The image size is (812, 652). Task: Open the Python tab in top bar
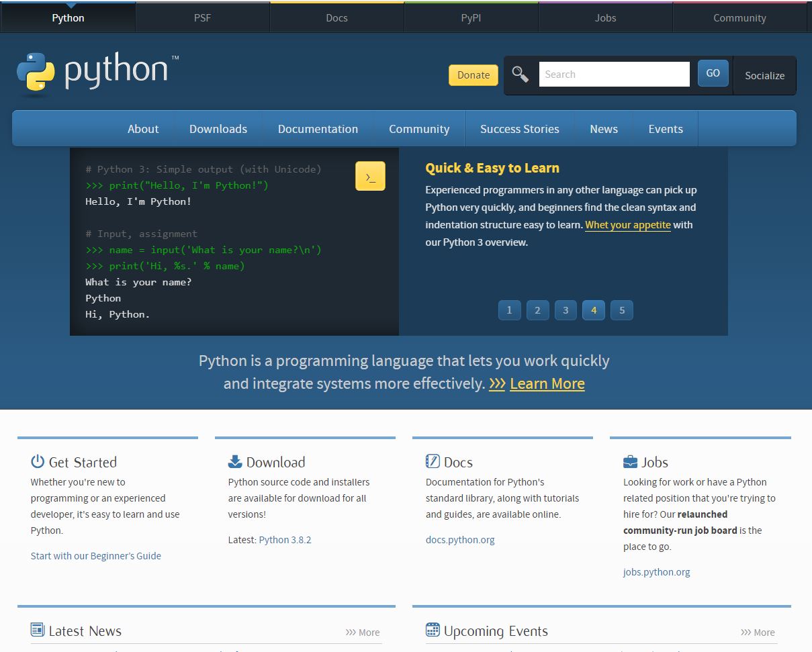pyautogui.click(x=68, y=18)
